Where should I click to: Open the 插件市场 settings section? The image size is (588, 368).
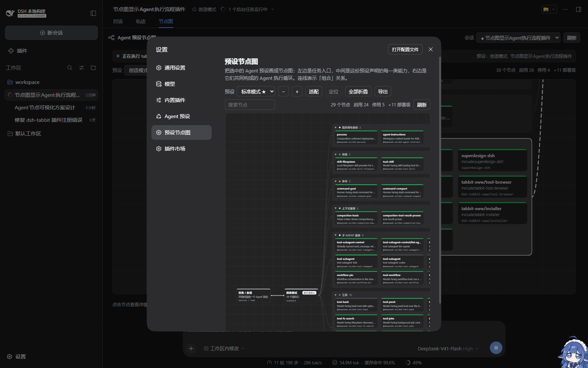coord(182,149)
